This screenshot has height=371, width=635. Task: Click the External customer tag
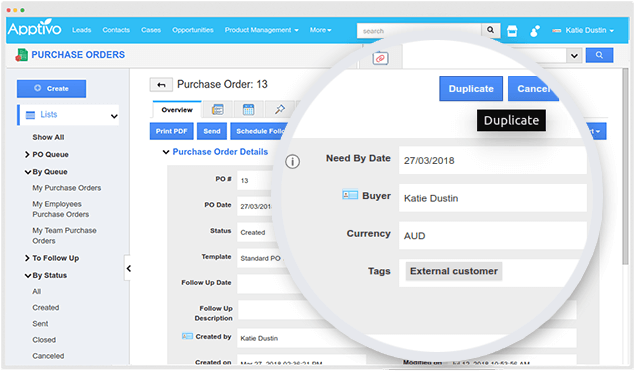454,271
